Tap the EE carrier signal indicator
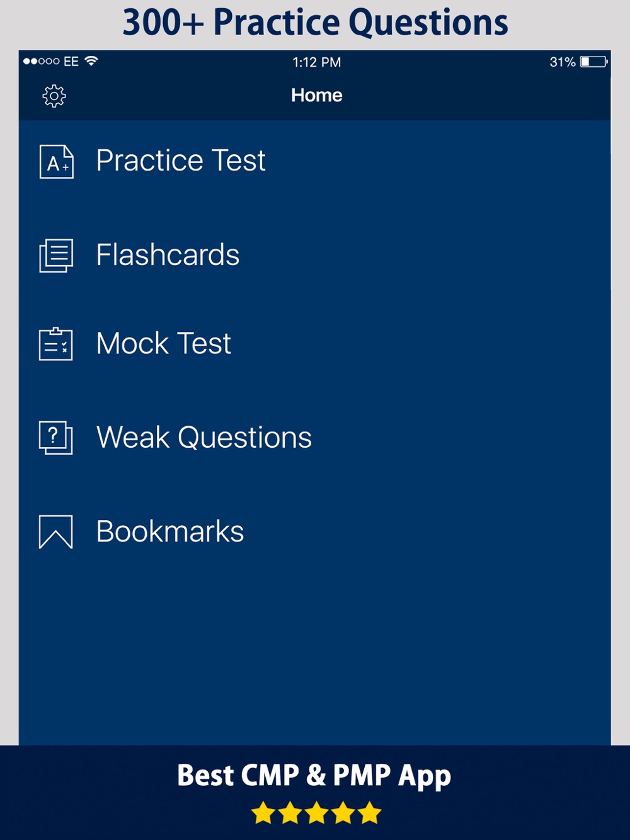This screenshot has height=840, width=630. (x=51, y=61)
